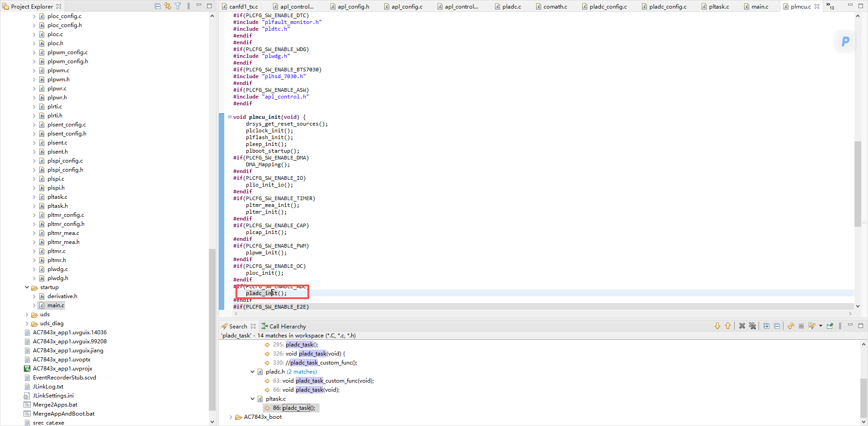Image resolution: width=868 pixels, height=426 pixels.
Task: Open match at line 86 pladc_task()
Action: click(294, 408)
